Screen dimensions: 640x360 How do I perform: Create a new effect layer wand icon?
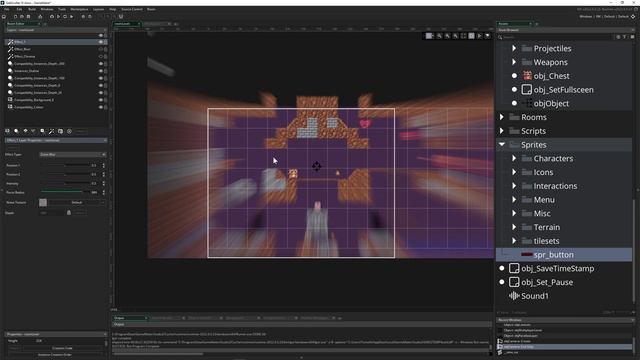pos(51,131)
